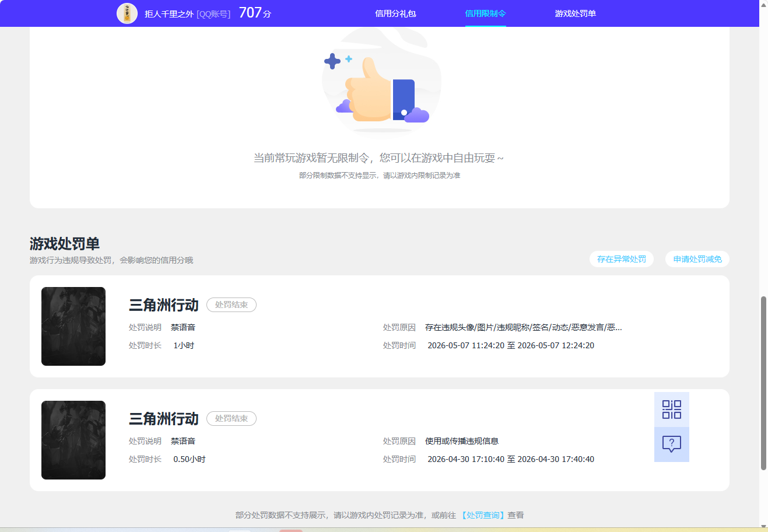768x532 pixels.
Task: Click the 处罚结束 badge on 1小时 penalty
Action: click(232, 304)
